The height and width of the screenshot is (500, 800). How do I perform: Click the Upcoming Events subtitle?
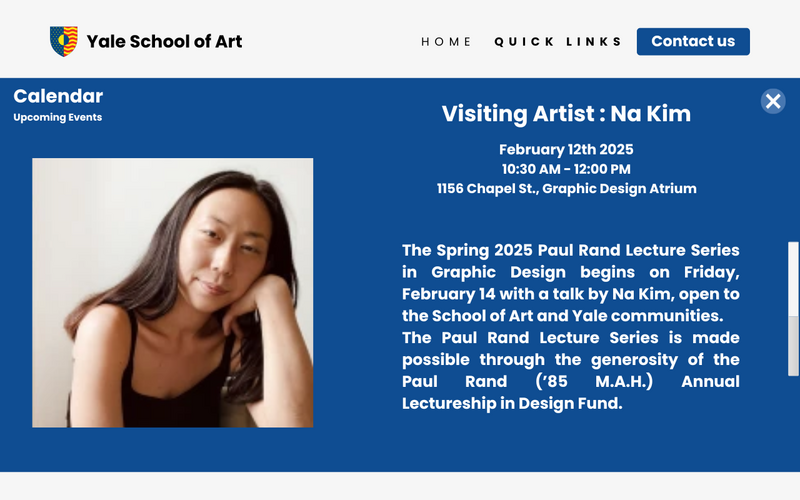(x=57, y=117)
